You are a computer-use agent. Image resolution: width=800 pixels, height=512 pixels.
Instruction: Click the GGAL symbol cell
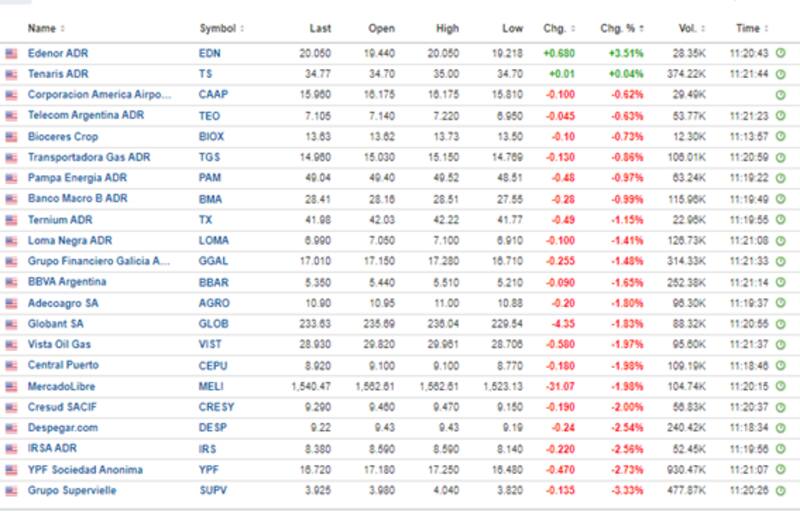(x=213, y=261)
